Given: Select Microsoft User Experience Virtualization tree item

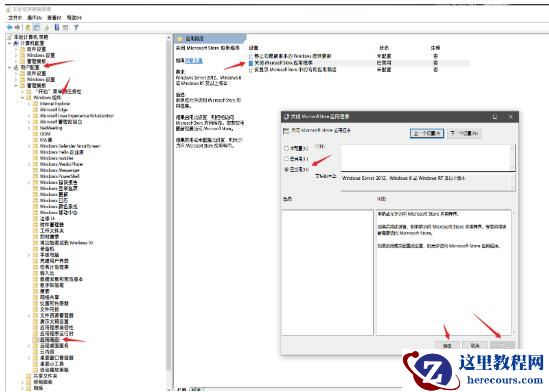Looking at the screenshot, I should pyautogui.click(x=77, y=116).
